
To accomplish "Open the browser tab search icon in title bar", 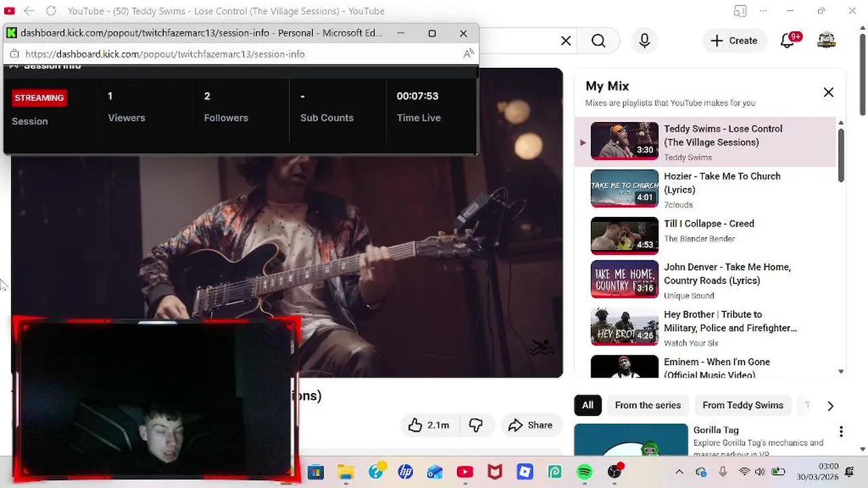I will [x=740, y=11].
